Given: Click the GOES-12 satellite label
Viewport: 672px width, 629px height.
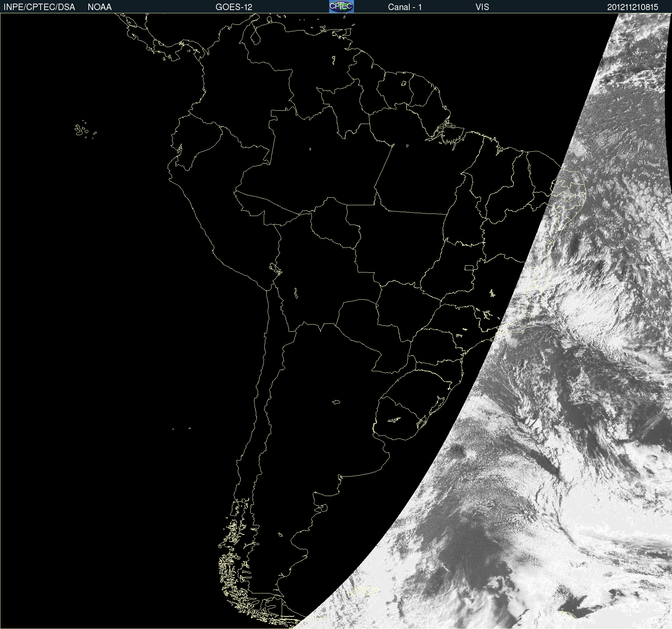Looking at the screenshot, I should tap(234, 7).
